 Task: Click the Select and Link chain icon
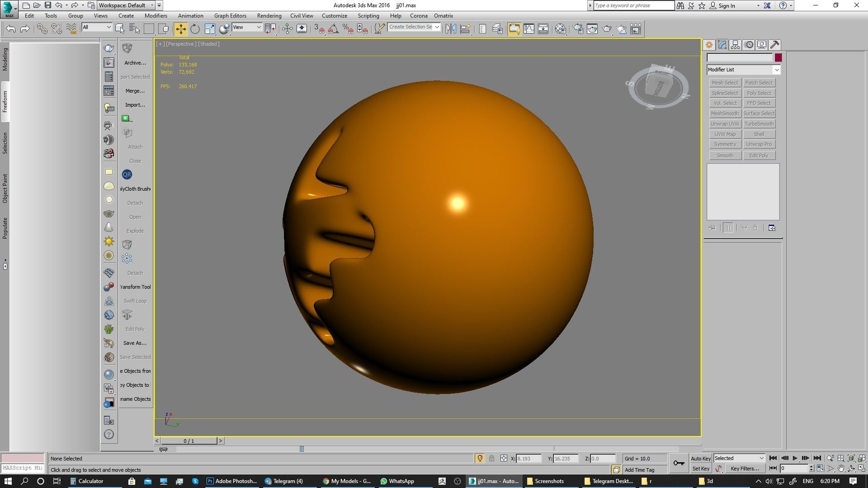[x=42, y=29]
